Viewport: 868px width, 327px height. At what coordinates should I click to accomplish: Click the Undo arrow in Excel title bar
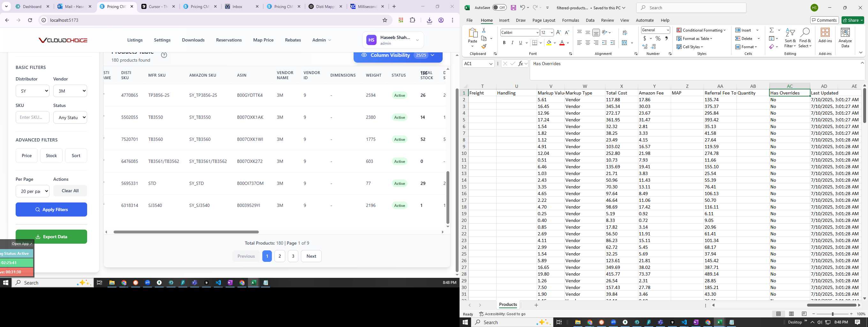click(x=522, y=7)
